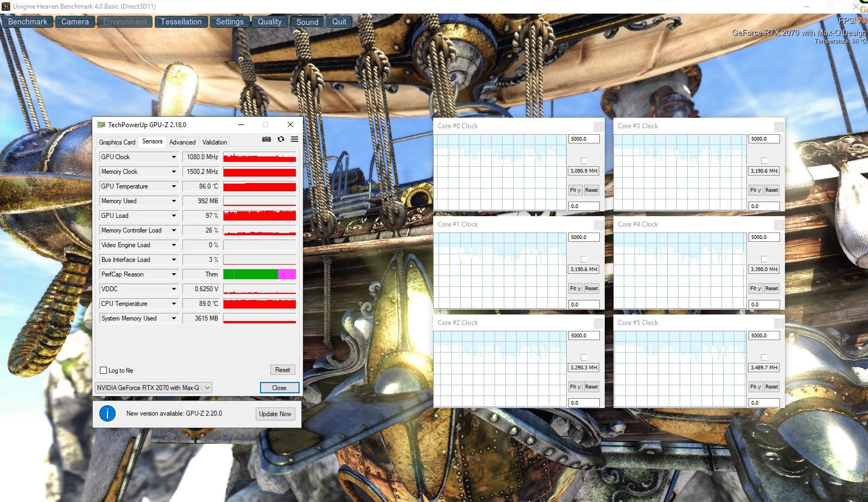Take a GPU-Z screenshot with camera icon
This screenshot has width=868, height=502.
(x=267, y=139)
